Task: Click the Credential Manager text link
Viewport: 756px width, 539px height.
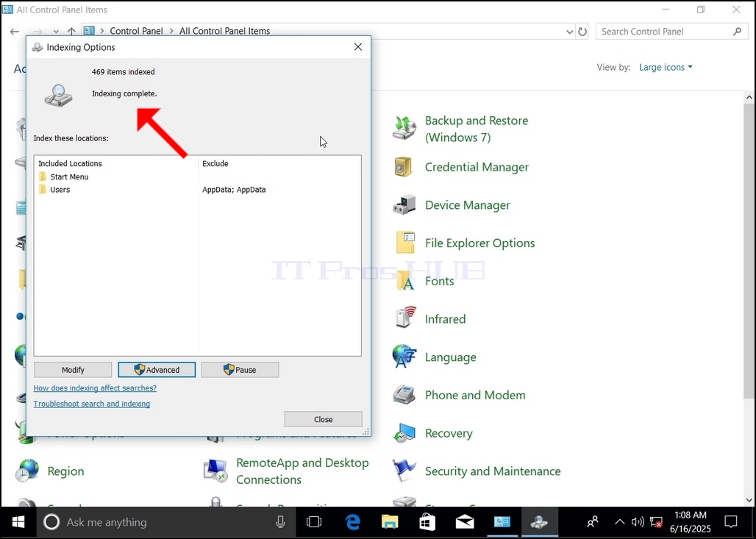Action: coord(477,168)
